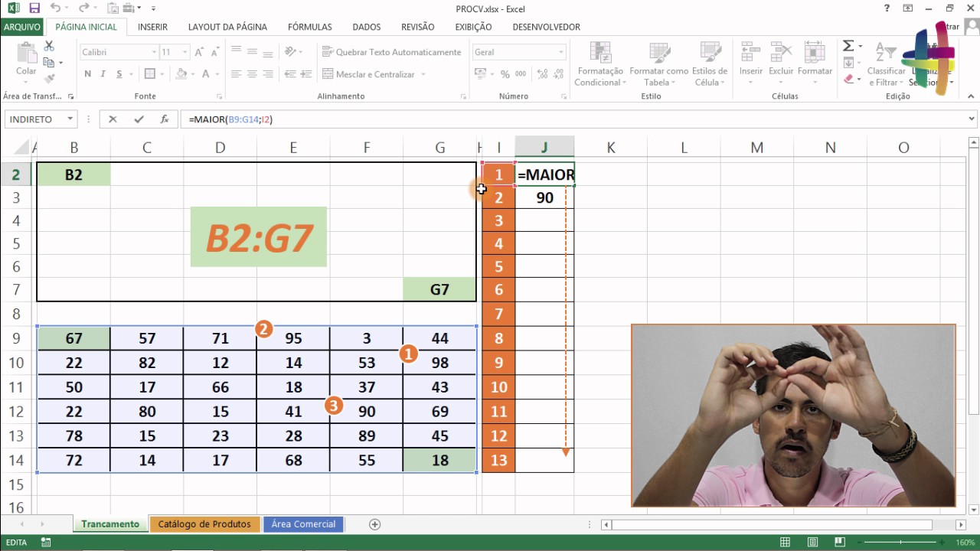This screenshot has width=980, height=551.
Task: Toggle underline S formatting
Action: pos(119,74)
